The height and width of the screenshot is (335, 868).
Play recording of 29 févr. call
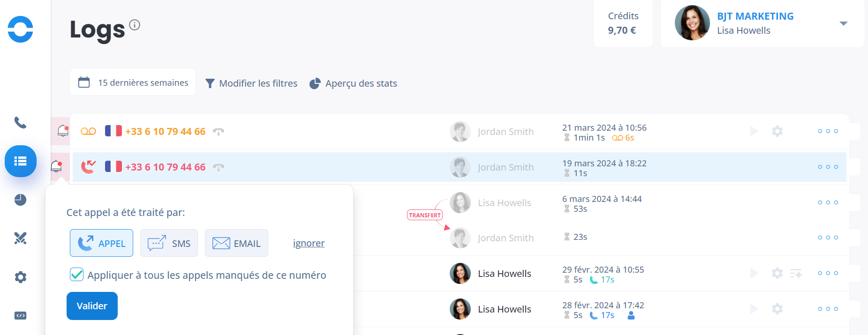tap(754, 273)
